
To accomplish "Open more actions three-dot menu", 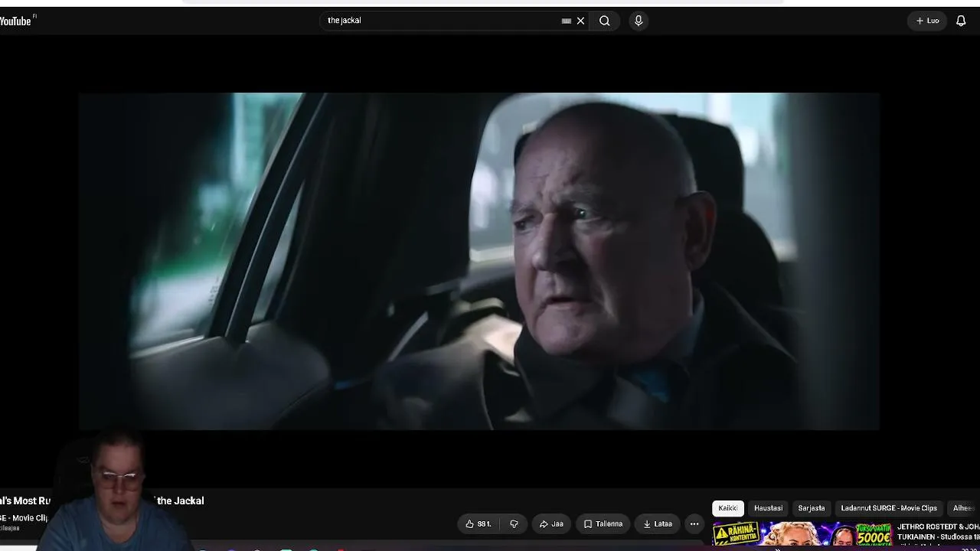I will pos(694,524).
